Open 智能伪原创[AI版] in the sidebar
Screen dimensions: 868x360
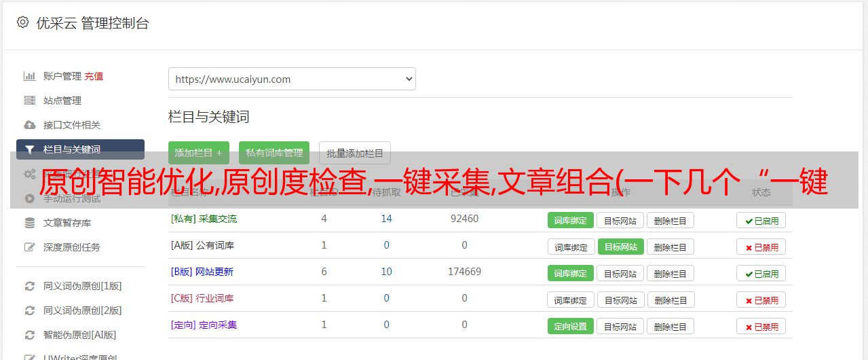point(80,335)
